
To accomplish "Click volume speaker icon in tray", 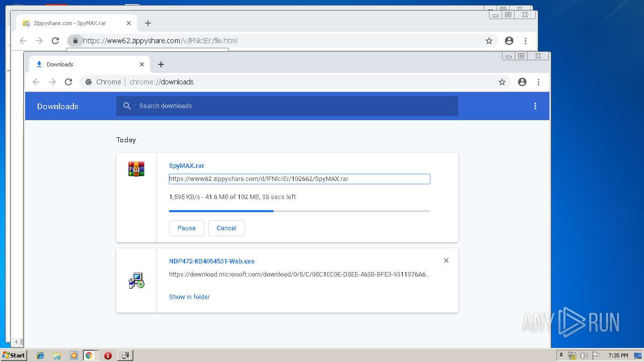I will pyautogui.click(x=584, y=355).
